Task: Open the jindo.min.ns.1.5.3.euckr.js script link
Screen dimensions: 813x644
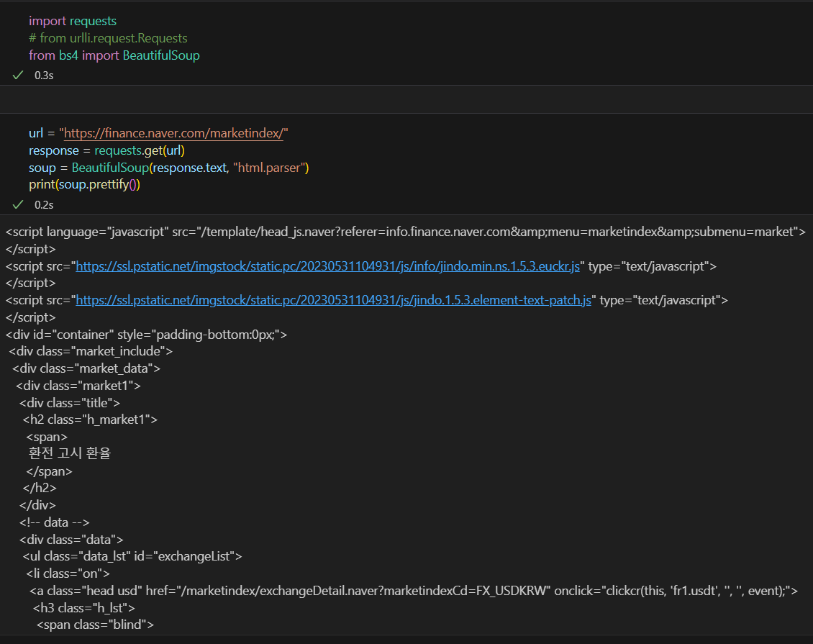Action: [327, 266]
